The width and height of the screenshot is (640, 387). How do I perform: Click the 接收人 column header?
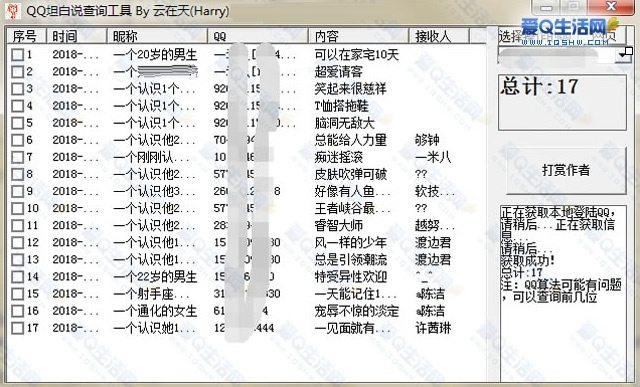pos(439,36)
